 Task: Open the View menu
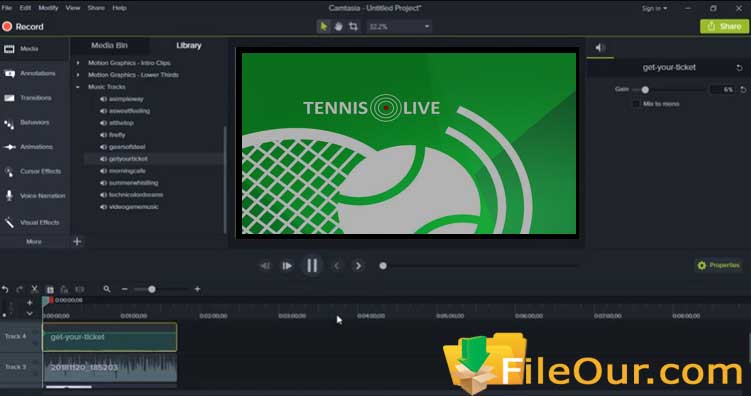pyautogui.click(x=73, y=8)
